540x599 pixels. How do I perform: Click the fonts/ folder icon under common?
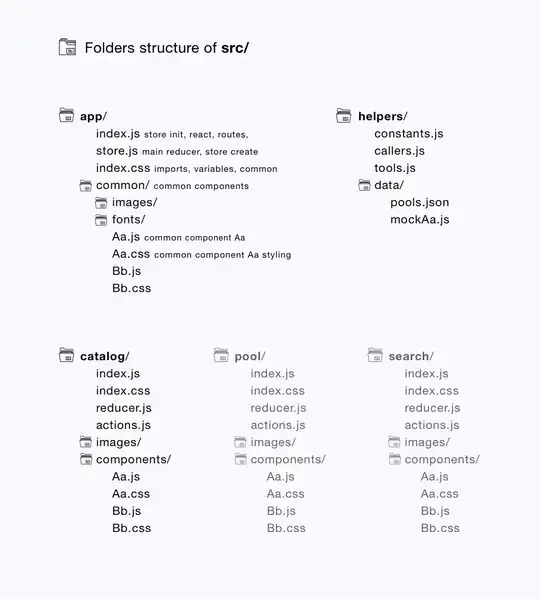(101, 220)
